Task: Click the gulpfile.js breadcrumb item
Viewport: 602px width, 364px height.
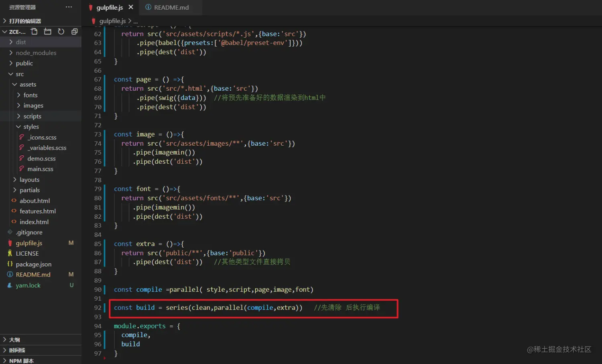Action: 112,21
